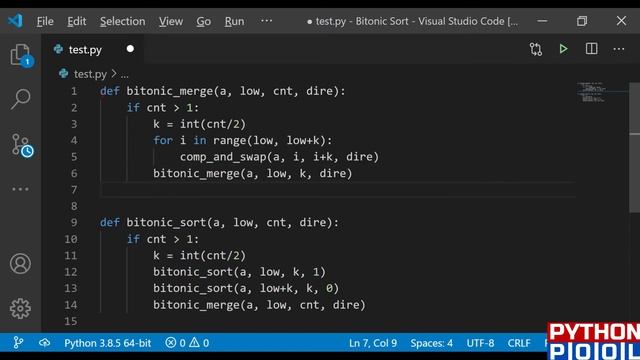Open Problems via errors and warnings count

point(187,343)
